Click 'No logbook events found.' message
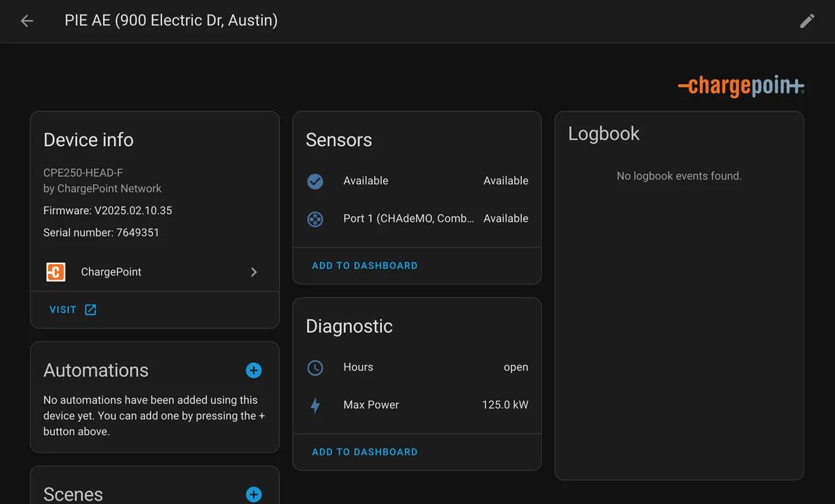 679,176
